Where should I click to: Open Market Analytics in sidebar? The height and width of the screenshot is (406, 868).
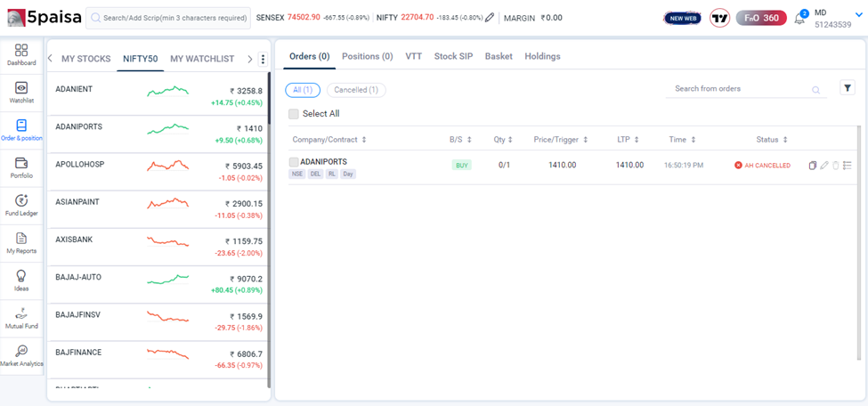tap(21, 357)
